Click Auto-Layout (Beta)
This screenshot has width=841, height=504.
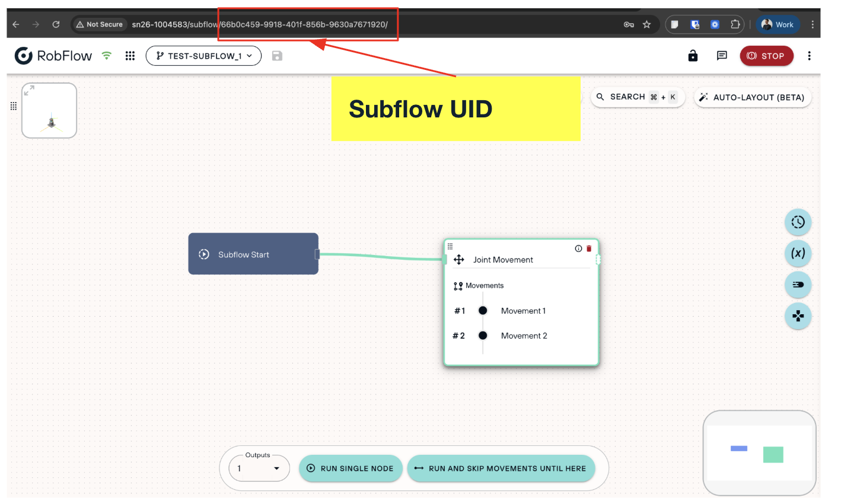[752, 97]
